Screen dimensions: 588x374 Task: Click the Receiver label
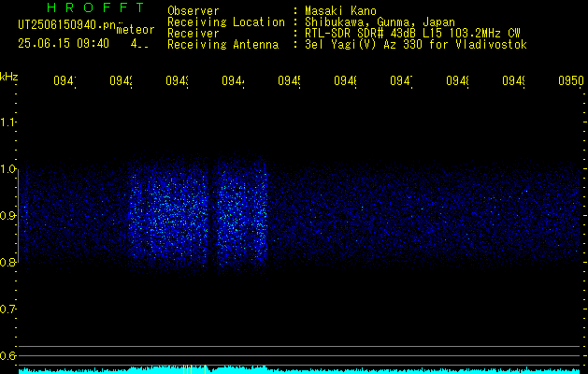point(194,34)
